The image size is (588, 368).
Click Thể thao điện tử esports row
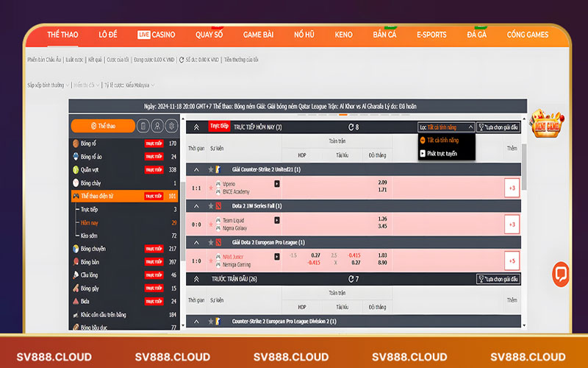click(124, 196)
